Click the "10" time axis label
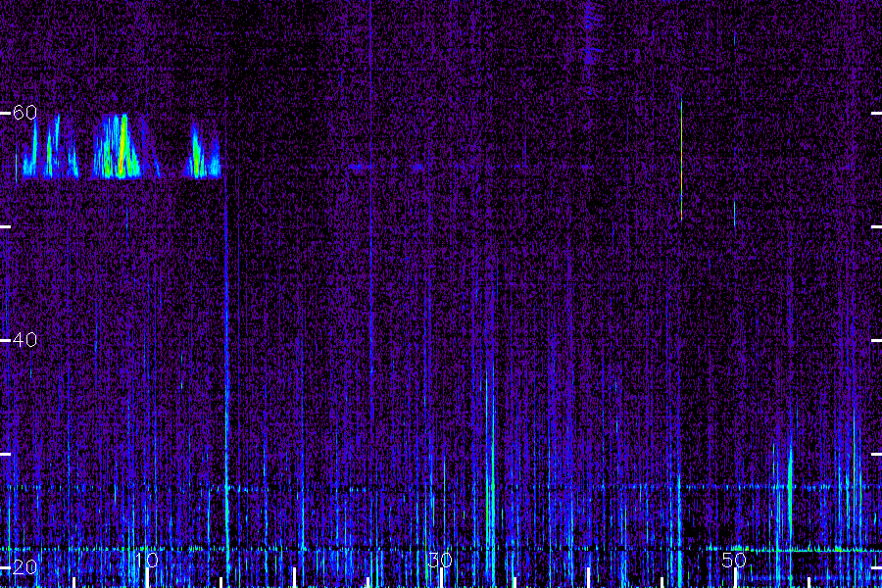The width and height of the screenshot is (882, 588). click(x=147, y=560)
